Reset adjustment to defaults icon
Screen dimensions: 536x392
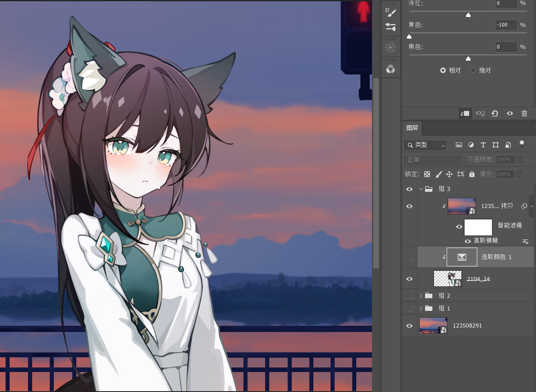495,113
